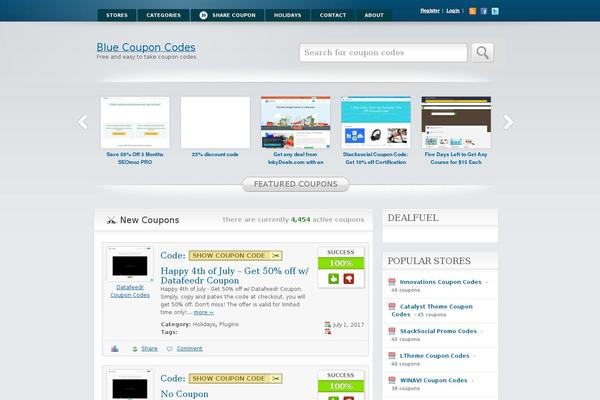
Task: Show coupon code for No Coupon entry
Action: pyautogui.click(x=236, y=379)
